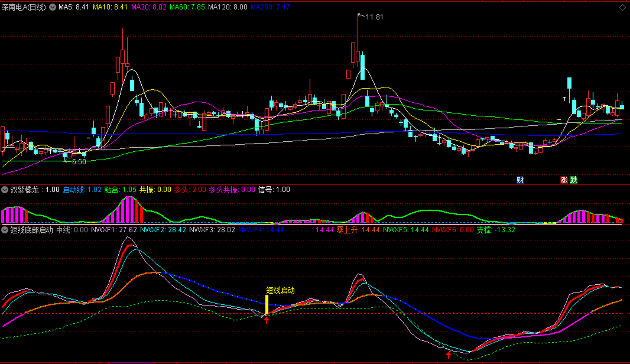Screen dimensions: 630x364
Task: Open the dropdown next to 深南电A(日线)
Action: (53, 7)
